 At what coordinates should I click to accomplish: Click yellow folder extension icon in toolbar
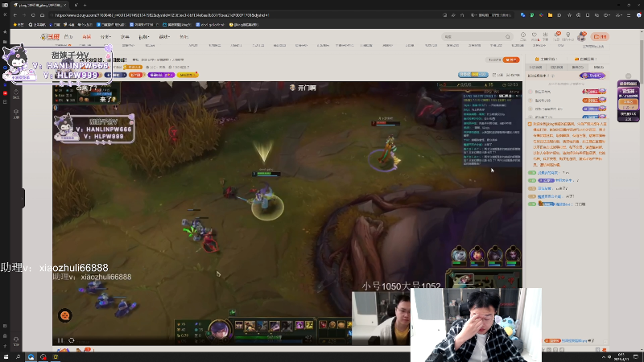click(x=550, y=15)
